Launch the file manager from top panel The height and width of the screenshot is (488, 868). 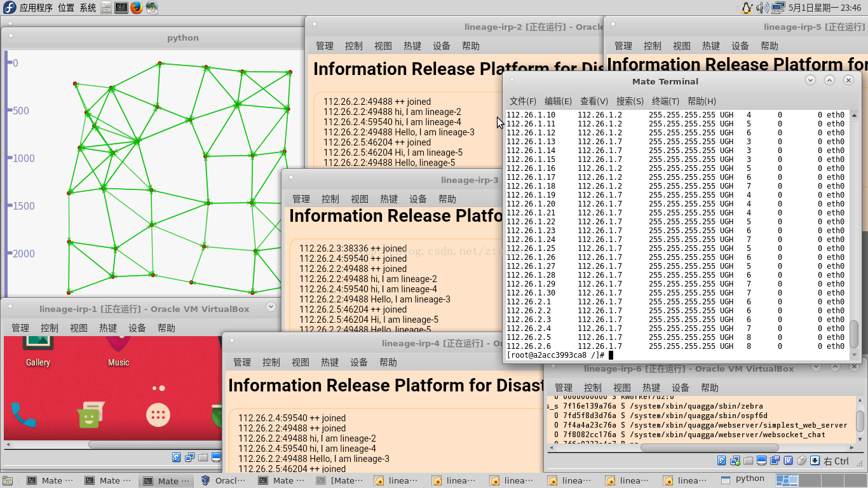[106, 8]
